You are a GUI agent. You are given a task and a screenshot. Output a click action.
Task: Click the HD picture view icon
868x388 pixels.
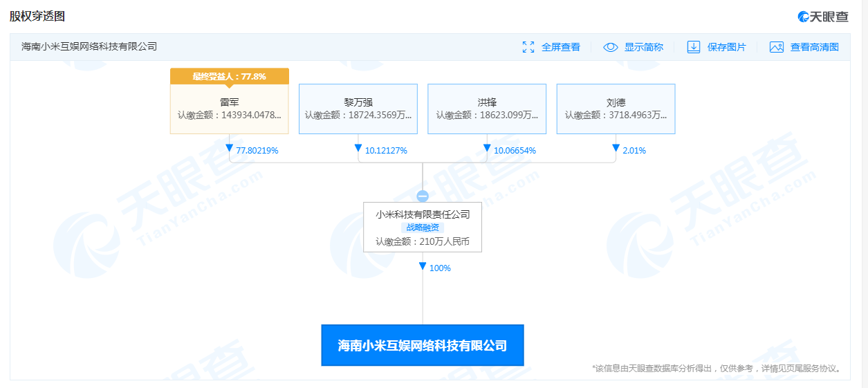pyautogui.click(x=777, y=47)
